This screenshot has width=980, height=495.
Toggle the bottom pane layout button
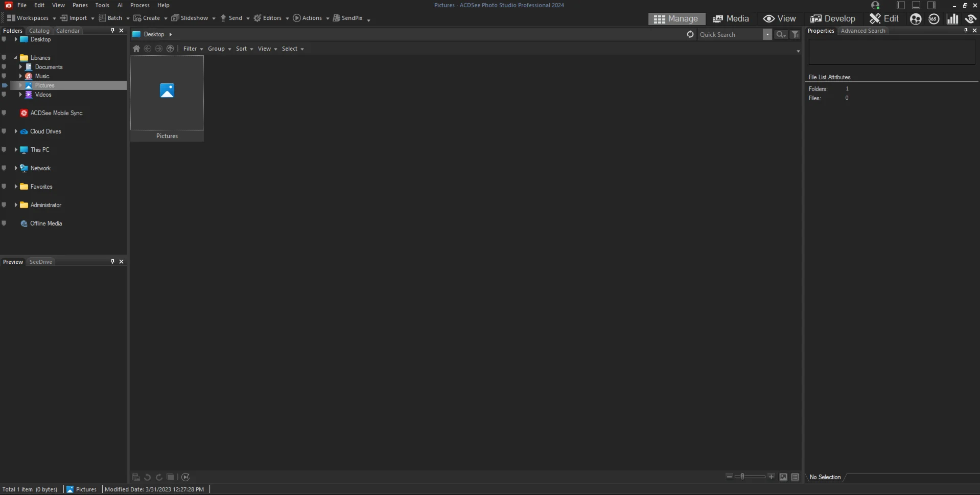coord(916,5)
